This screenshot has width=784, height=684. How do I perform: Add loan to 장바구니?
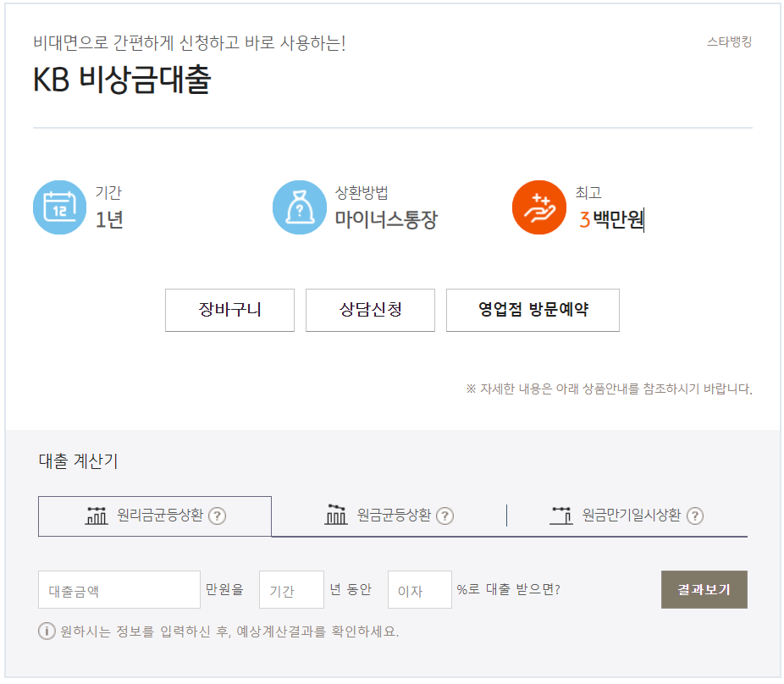(x=230, y=310)
